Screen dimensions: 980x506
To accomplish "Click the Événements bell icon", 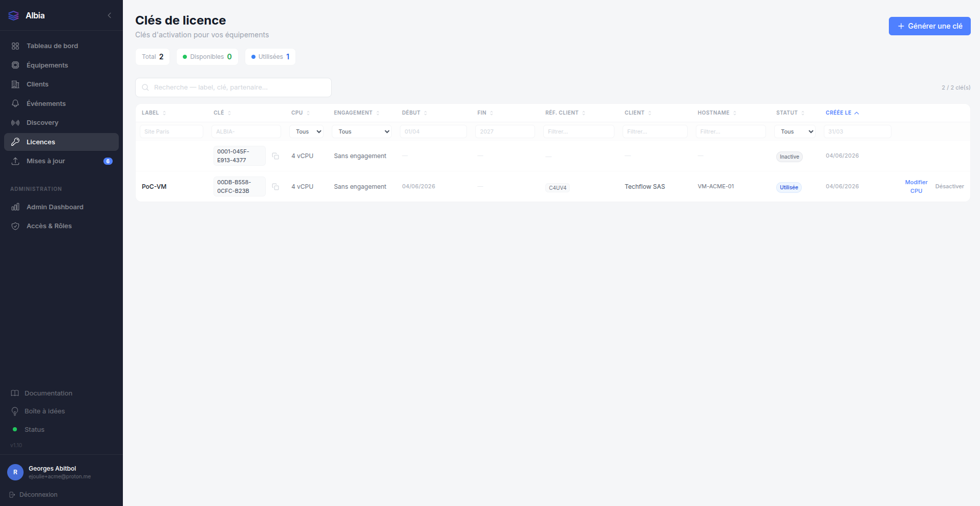I will click(x=15, y=103).
